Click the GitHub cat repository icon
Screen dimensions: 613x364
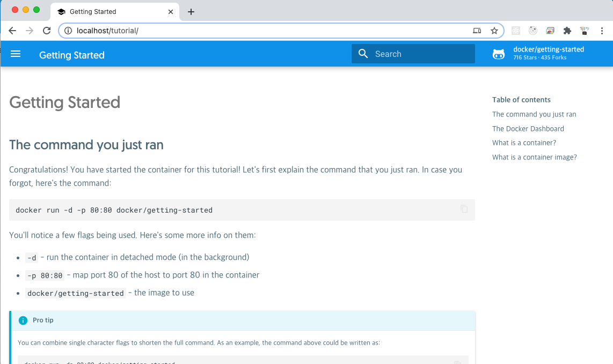click(x=499, y=54)
